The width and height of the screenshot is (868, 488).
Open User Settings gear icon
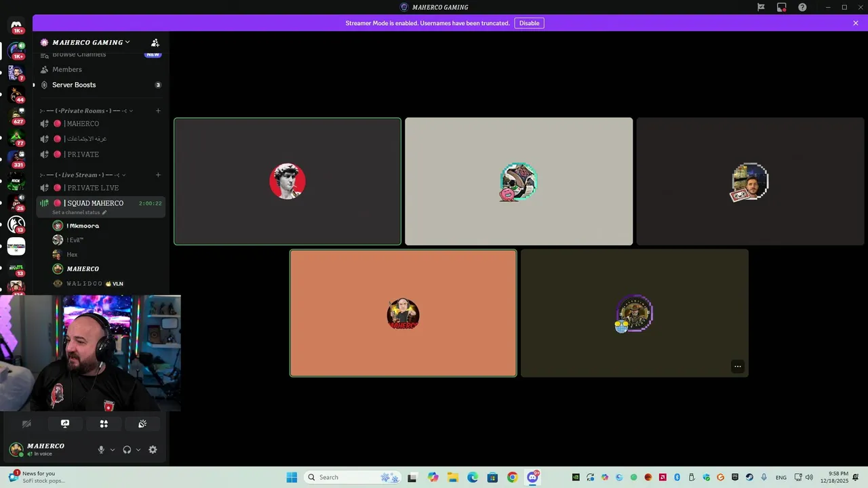point(153,449)
